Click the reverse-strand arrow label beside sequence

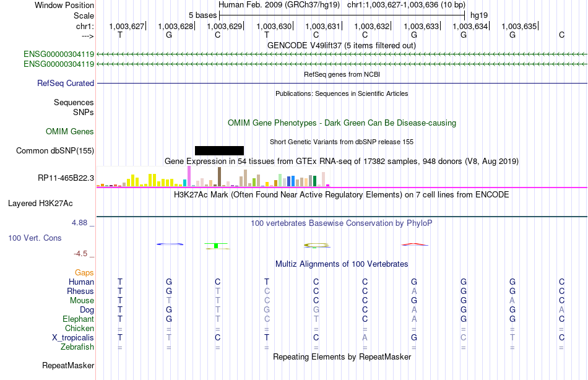point(87,36)
